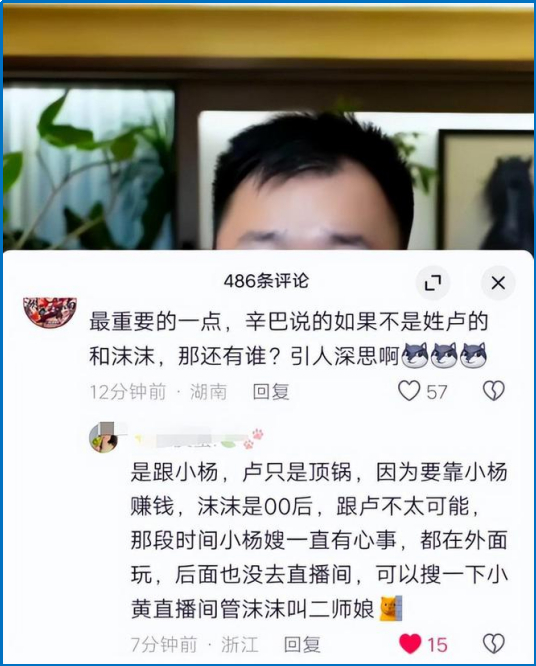Tap the 12分钟前 · 湖南 timestamp line

coord(158,392)
